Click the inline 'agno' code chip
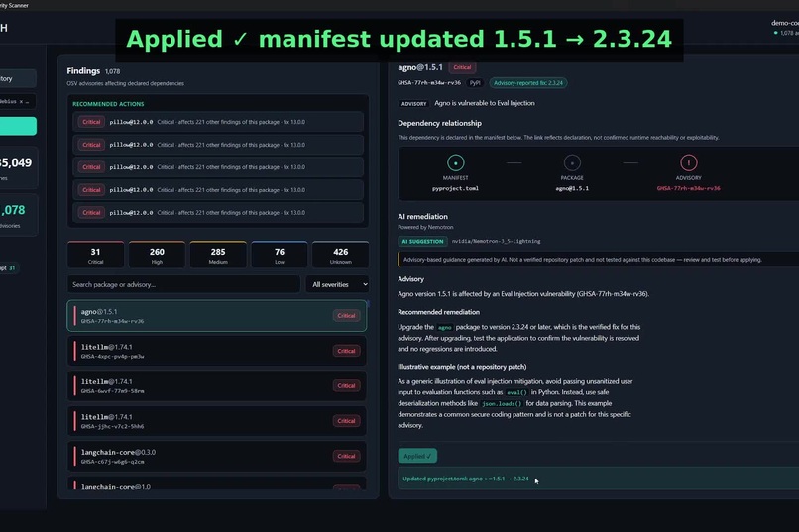The width and height of the screenshot is (799, 532). [x=445, y=327]
